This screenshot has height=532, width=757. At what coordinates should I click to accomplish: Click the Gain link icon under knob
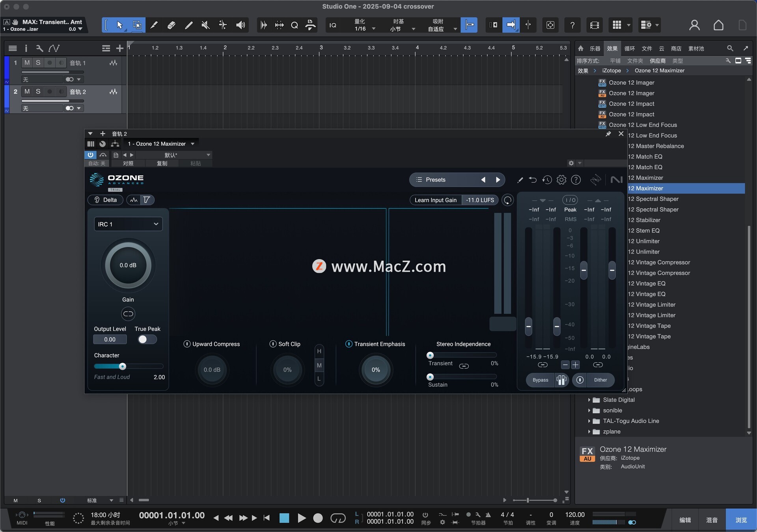(x=128, y=314)
